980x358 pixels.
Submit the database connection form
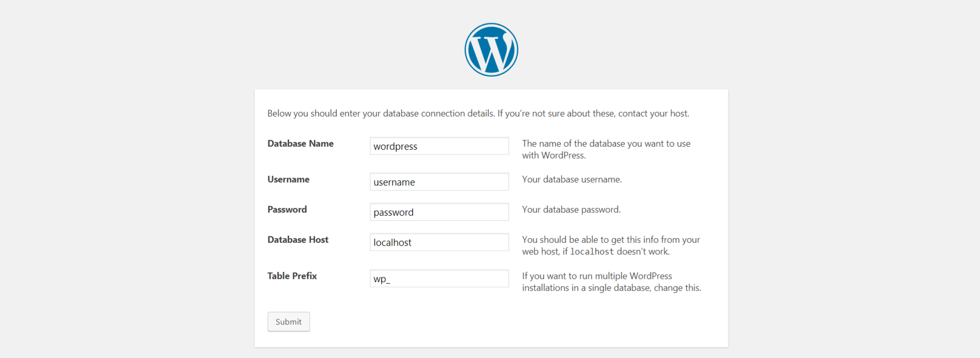point(289,322)
